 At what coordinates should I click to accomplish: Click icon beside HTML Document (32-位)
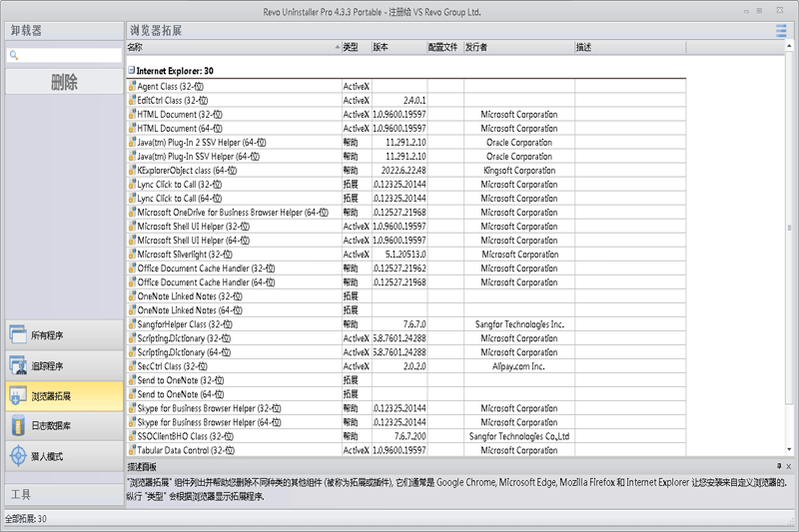click(x=132, y=114)
